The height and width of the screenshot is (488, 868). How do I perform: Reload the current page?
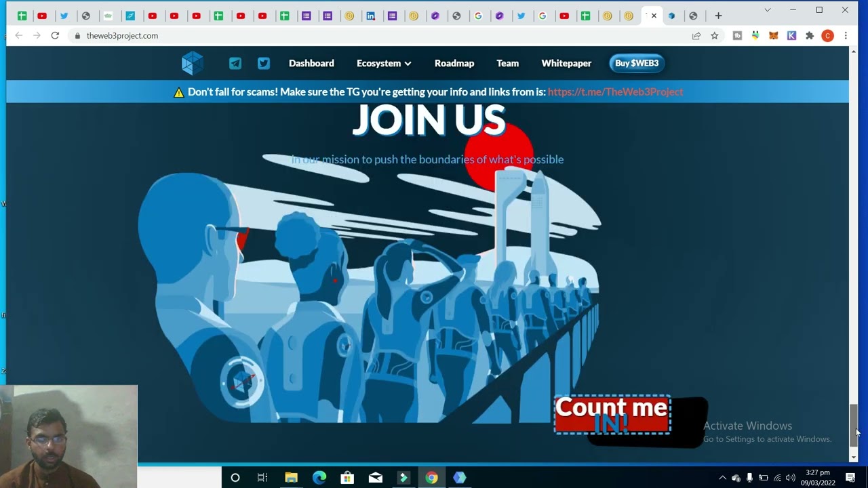click(55, 36)
